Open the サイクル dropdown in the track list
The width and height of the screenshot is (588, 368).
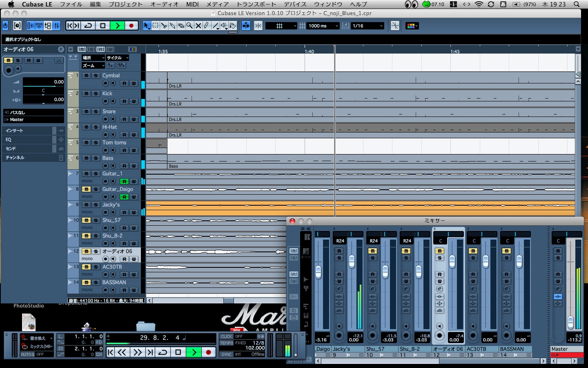pyautogui.click(x=117, y=58)
